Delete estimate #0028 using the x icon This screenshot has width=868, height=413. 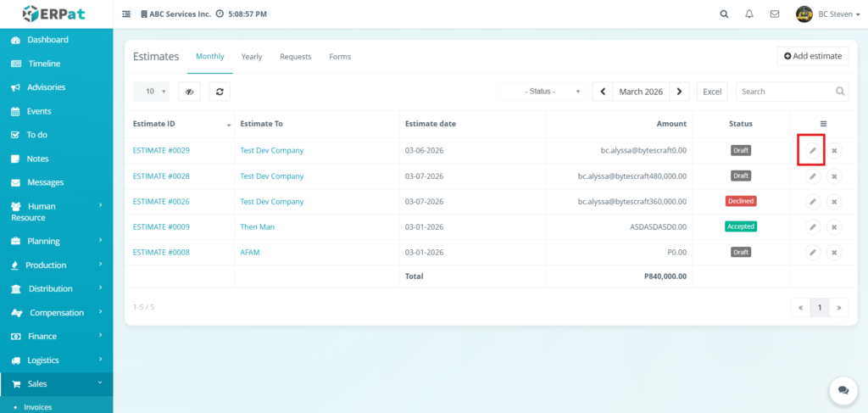point(834,176)
